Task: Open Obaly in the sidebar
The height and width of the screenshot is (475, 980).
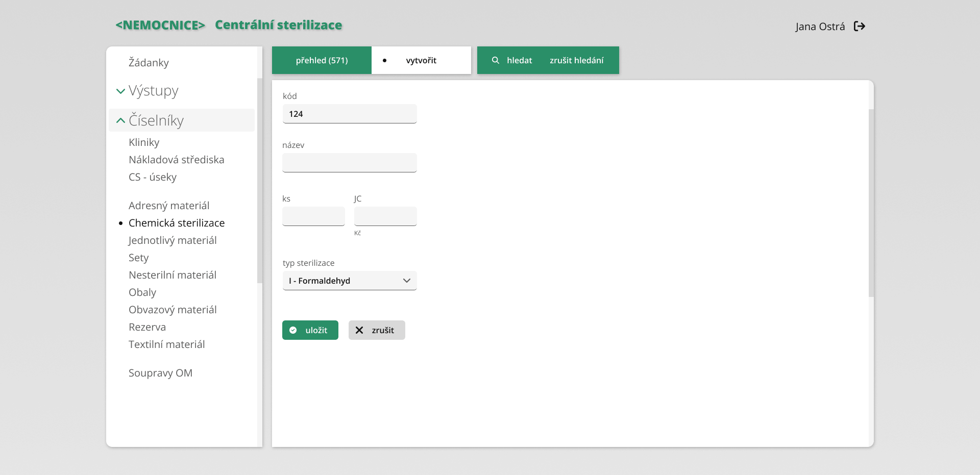Action: click(x=142, y=292)
